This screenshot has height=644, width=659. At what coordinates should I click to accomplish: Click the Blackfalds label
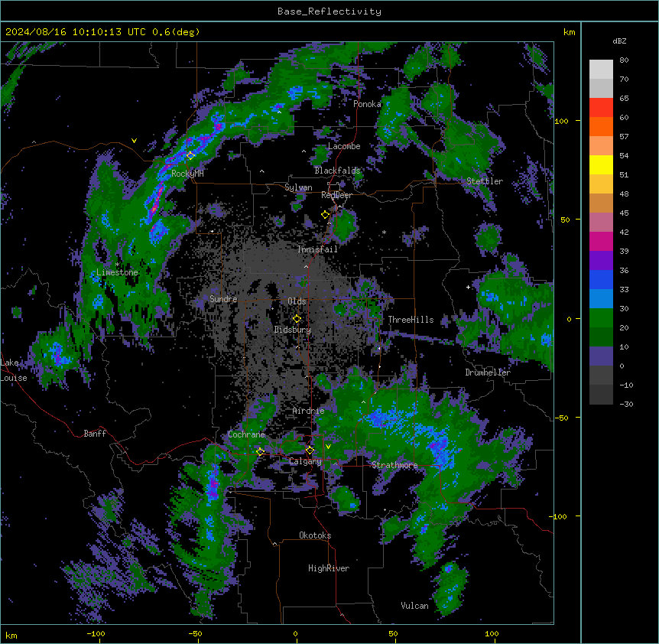(337, 171)
